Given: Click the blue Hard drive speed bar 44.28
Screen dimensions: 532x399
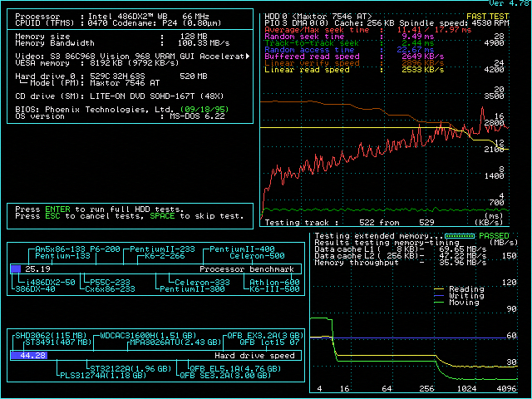Looking at the screenshot, I should tap(29, 356).
